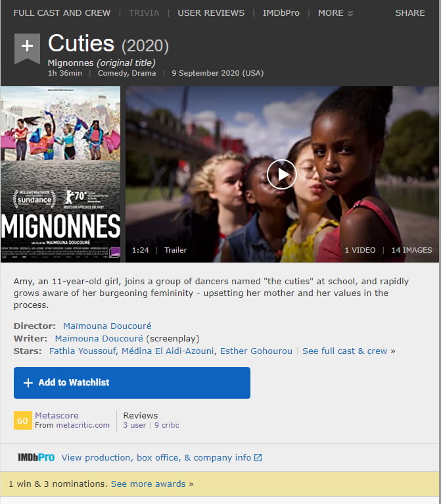Screen dimensions: 441x504
Task: Open FULL CAST AND CREW page
Action: pyautogui.click(x=62, y=13)
